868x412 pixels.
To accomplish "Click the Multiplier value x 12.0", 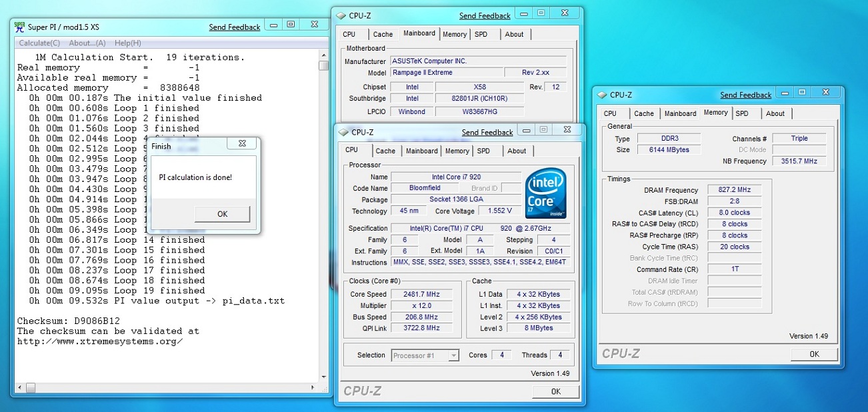I will coord(421,305).
